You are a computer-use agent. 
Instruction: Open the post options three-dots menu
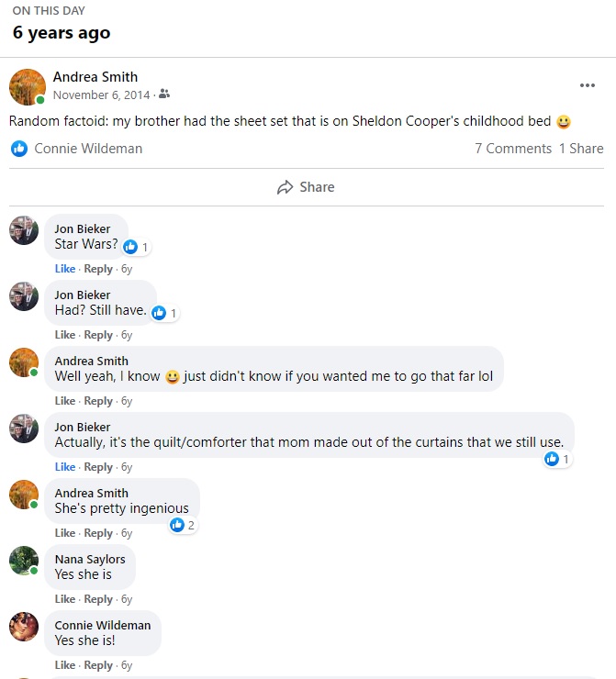click(x=588, y=85)
